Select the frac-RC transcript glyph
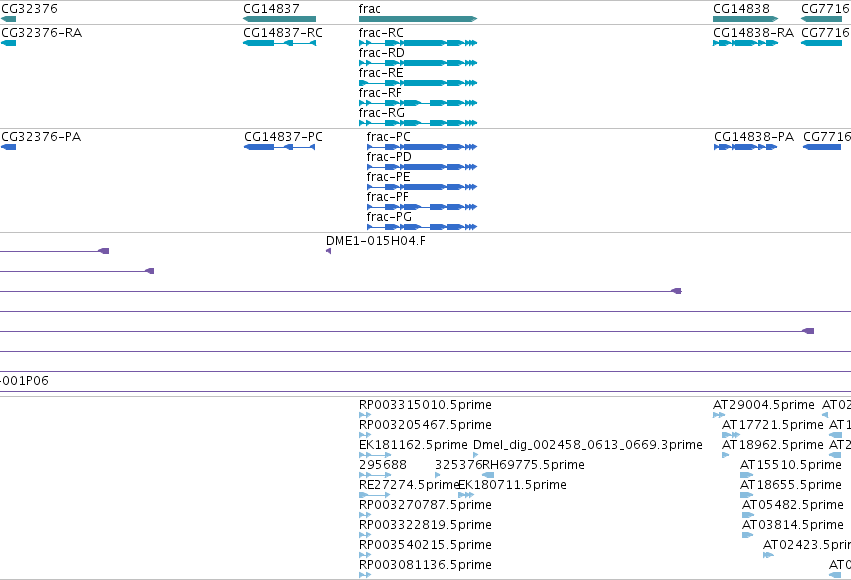The height and width of the screenshot is (580, 851). 418,43
